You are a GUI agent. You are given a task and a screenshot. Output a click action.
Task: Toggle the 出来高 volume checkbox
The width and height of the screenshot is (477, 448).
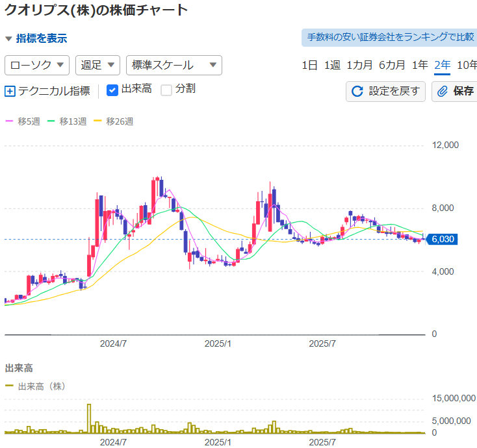pos(112,90)
